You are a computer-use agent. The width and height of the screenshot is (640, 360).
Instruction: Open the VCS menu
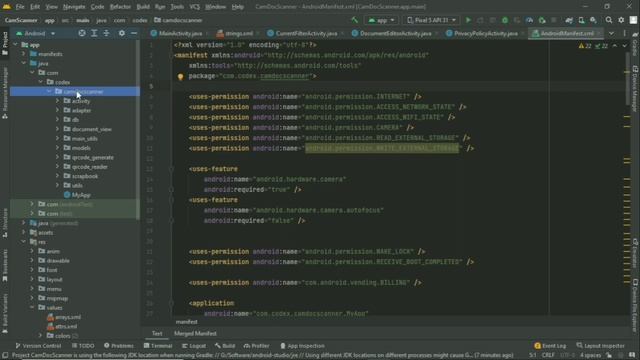point(194,7)
